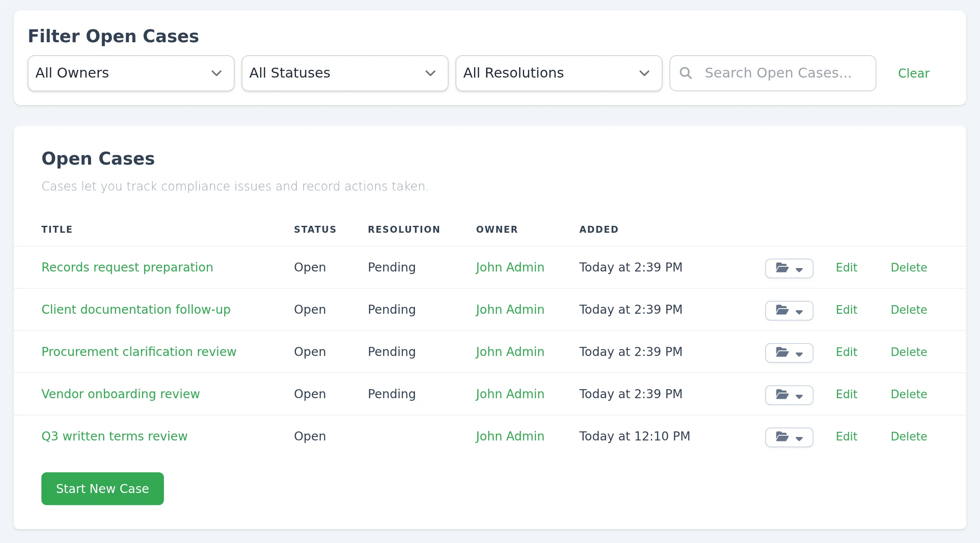The width and height of the screenshot is (980, 543).
Task: Open Client documentation follow-up case
Action: [x=136, y=309]
